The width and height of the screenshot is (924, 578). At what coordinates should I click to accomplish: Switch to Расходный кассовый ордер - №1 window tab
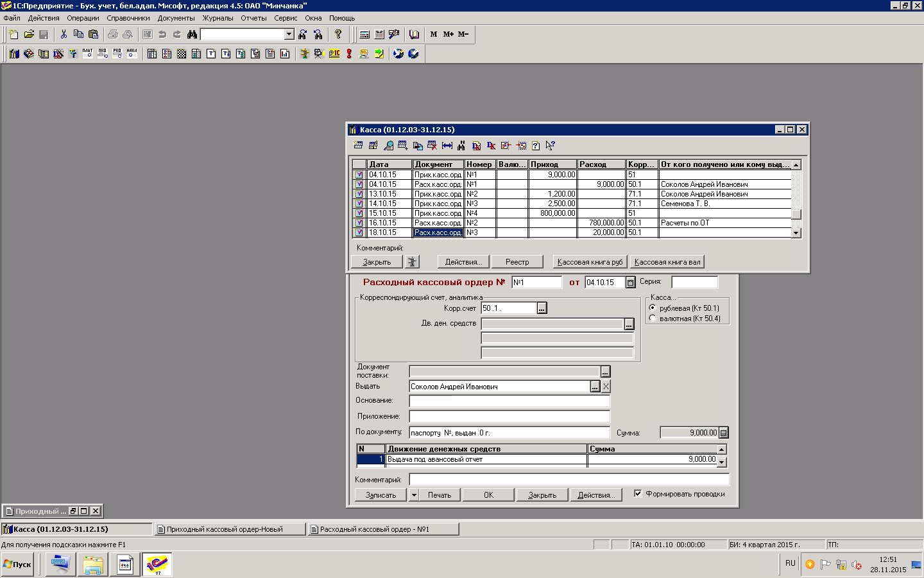pyautogui.click(x=384, y=529)
